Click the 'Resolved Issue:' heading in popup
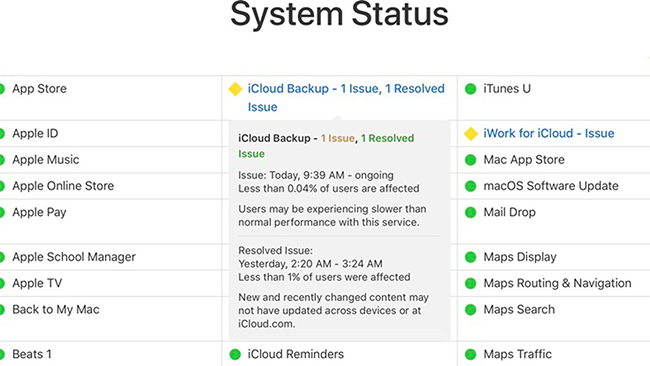The height and width of the screenshot is (366, 650). tap(275, 251)
